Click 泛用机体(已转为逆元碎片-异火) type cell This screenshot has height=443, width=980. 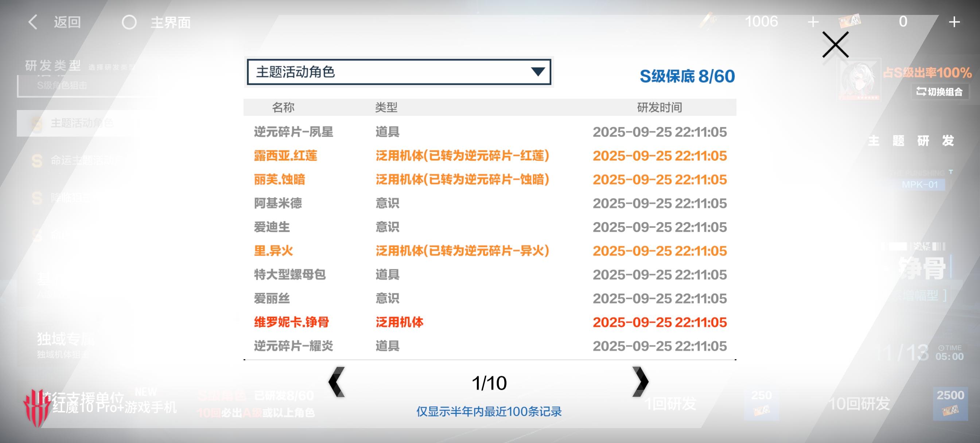pos(462,251)
